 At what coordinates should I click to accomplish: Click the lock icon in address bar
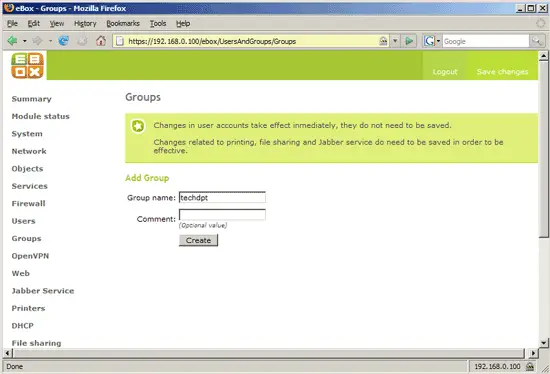pyautogui.click(x=383, y=41)
